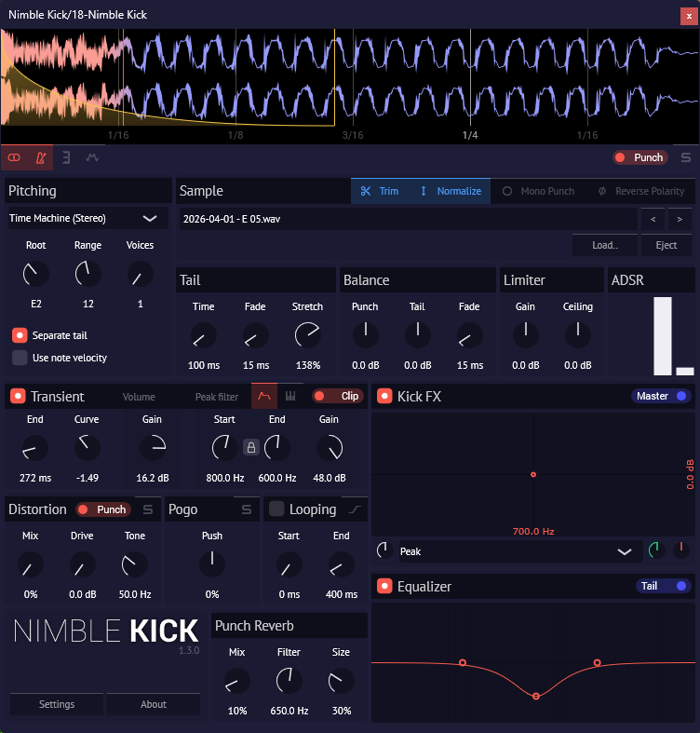Viewport: 700px width, 733px height.
Task: Click the waveform-shape icon below waveform
Action: coord(92,157)
